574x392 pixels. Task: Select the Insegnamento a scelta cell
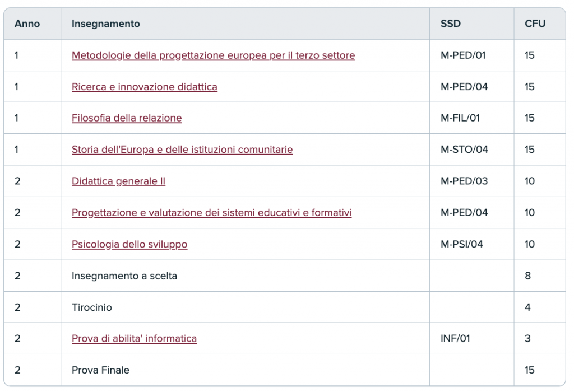124,276
